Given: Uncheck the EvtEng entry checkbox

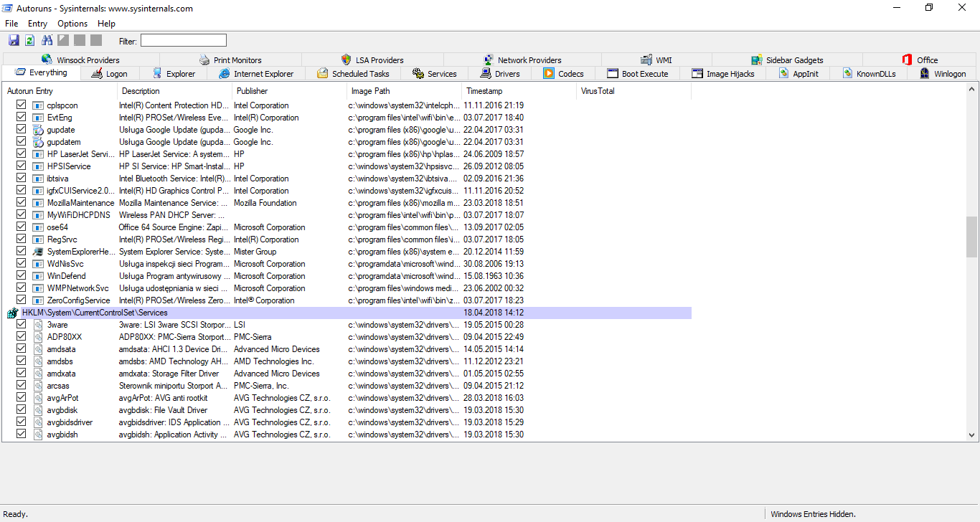Looking at the screenshot, I should (x=21, y=118).
